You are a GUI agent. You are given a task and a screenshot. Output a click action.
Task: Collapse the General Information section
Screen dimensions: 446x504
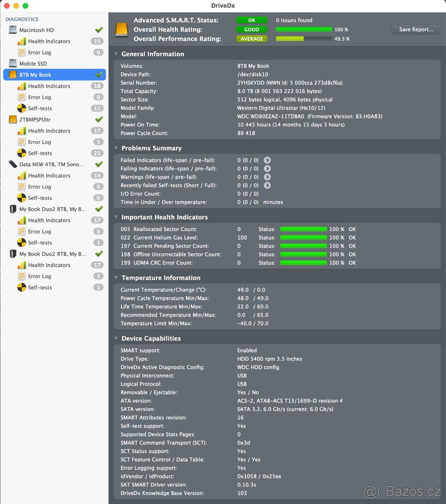[116, 54]
